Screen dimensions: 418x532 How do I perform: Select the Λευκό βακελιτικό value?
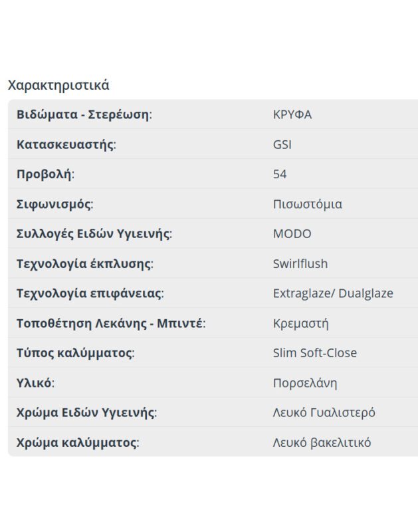pos(322,442)
